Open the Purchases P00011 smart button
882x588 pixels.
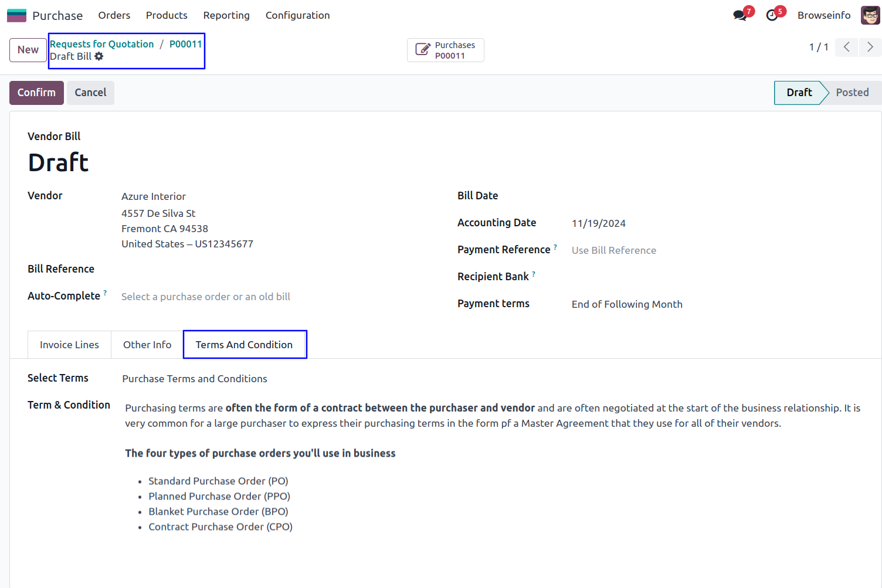(x=446, y=50)
